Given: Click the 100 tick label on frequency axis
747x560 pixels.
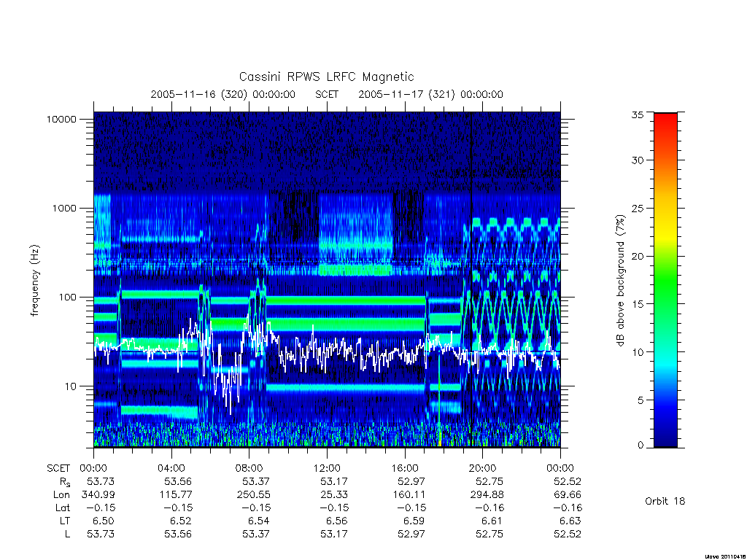Looking at the screenshot, I should click(x=68, y=297).
